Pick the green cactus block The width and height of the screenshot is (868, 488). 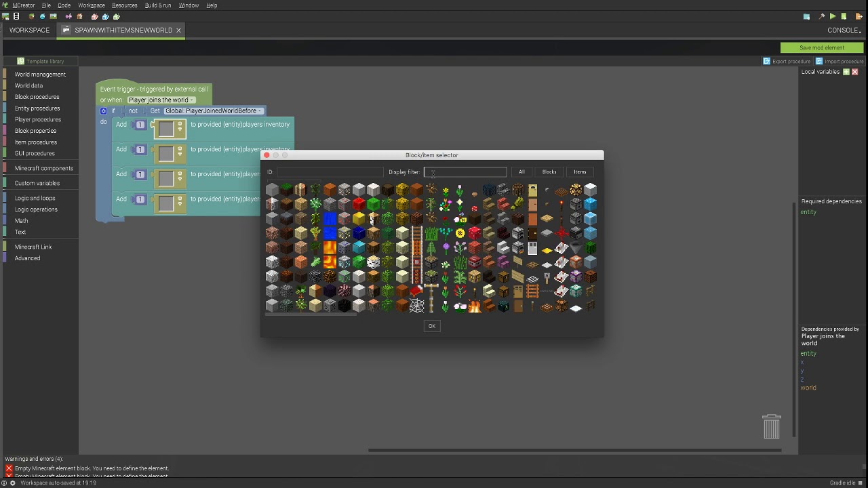tap(590, 247)
